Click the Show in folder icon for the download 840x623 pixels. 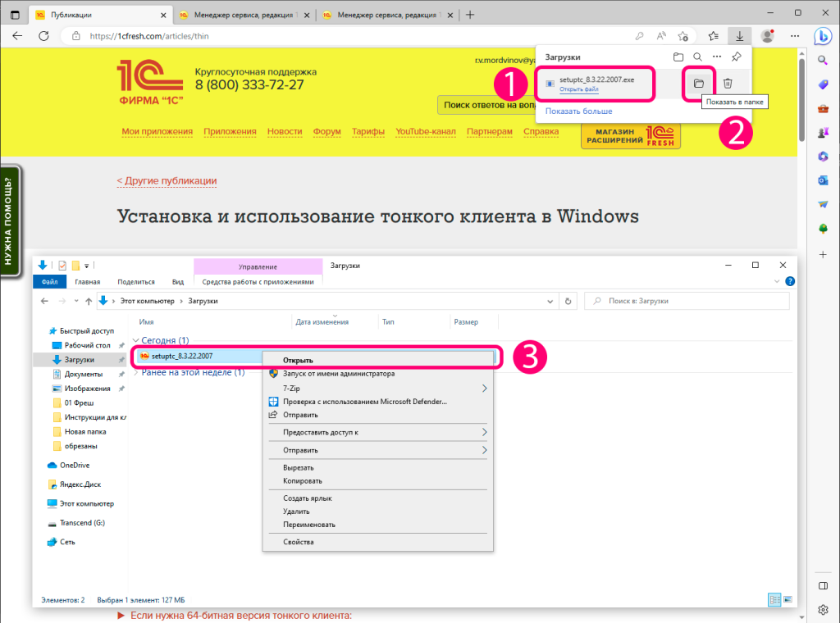699,84
